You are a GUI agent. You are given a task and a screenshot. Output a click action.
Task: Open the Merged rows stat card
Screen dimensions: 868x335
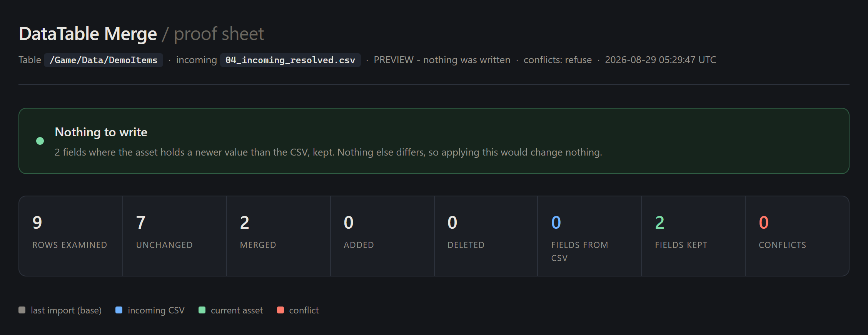[x=279, y=236]
